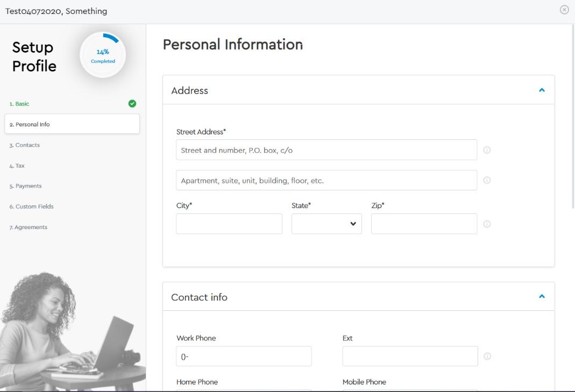The height and width of the screenshot is (392, 575).
Task: Open the State dropdown
Action: point(326,224)
